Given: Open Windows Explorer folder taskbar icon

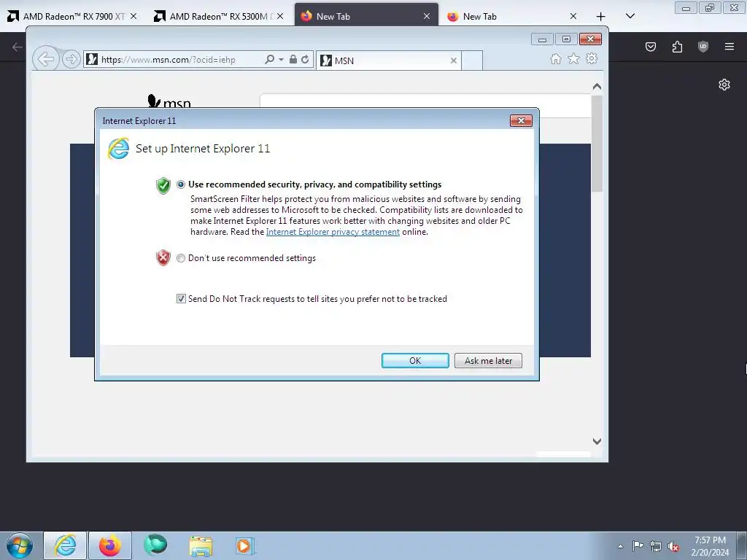Looking at the screenshot, I should coord(201,545).
